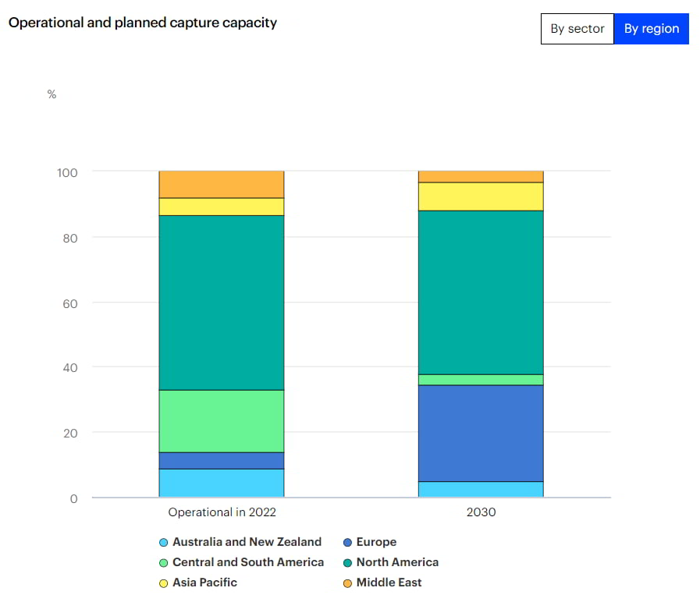Click the 2022 Middle East orange segment

pos(222,184)
